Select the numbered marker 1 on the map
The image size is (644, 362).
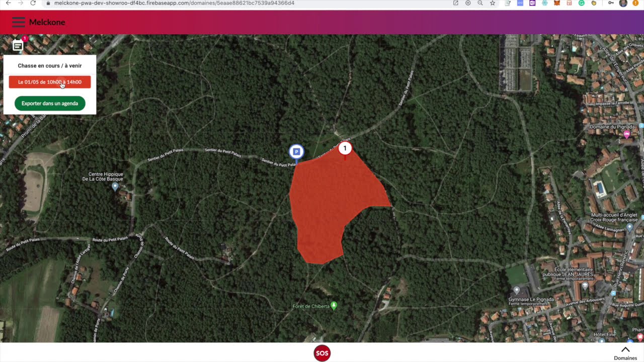pos(345,149)
